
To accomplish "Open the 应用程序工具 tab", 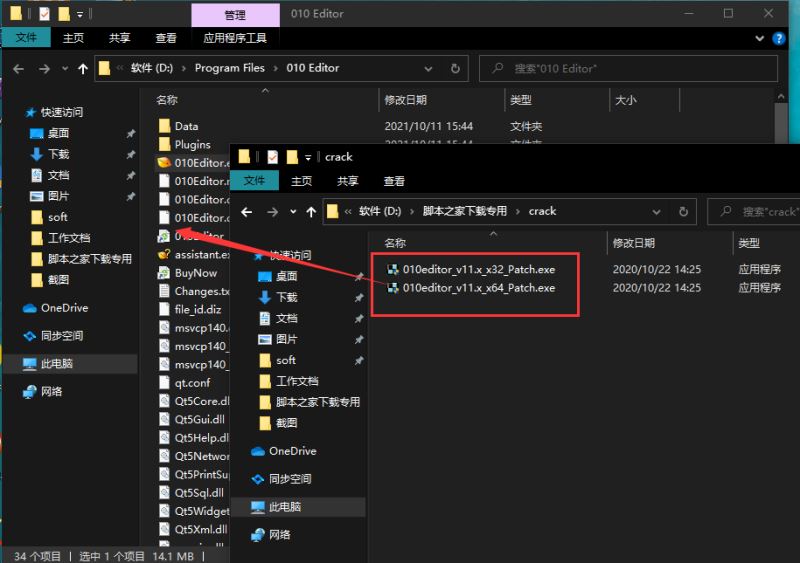I will click(235, 38).
